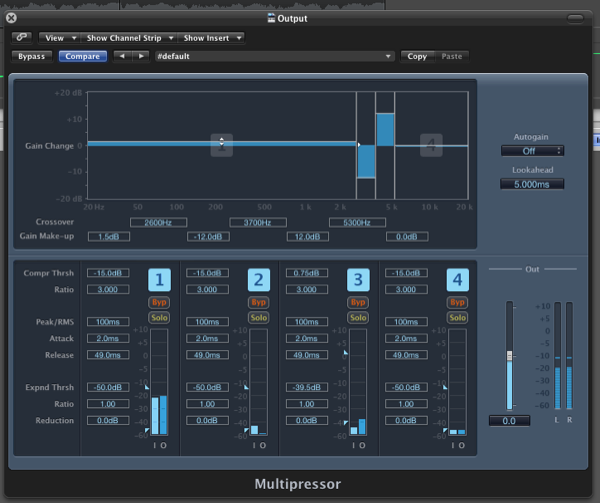This screenshot has height=503, width=600.
Task: Click band 3 Expnd Thrsh -39.5dB field
Action: pyautogui.click(x=307, y=387)
